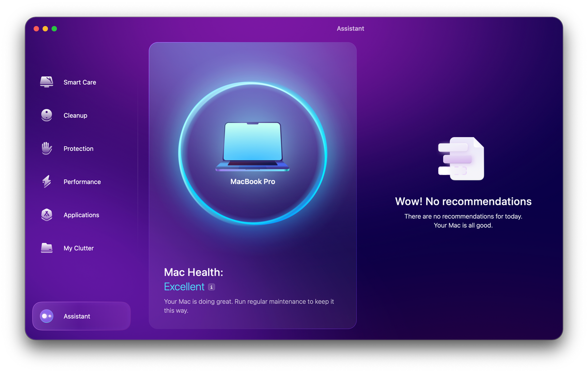Switch to Cleanup section
Image resolution: width=588 pixels, height=373 pixels.
(76, 115)
